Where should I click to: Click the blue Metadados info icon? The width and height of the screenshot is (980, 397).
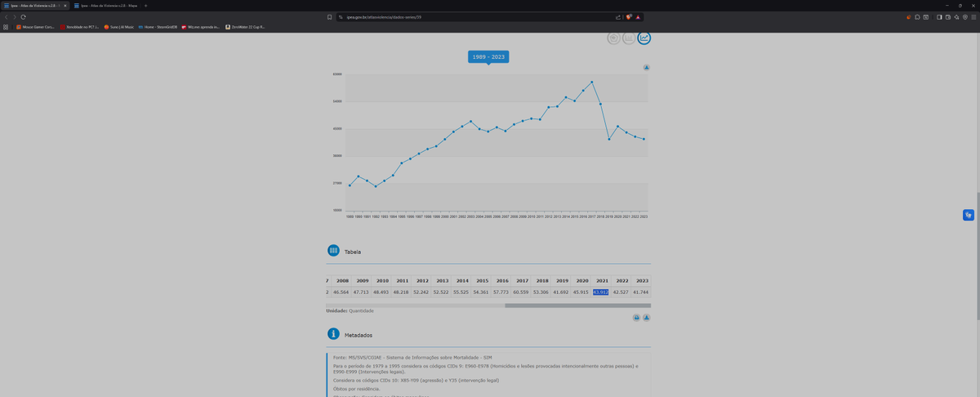[333, 334]
